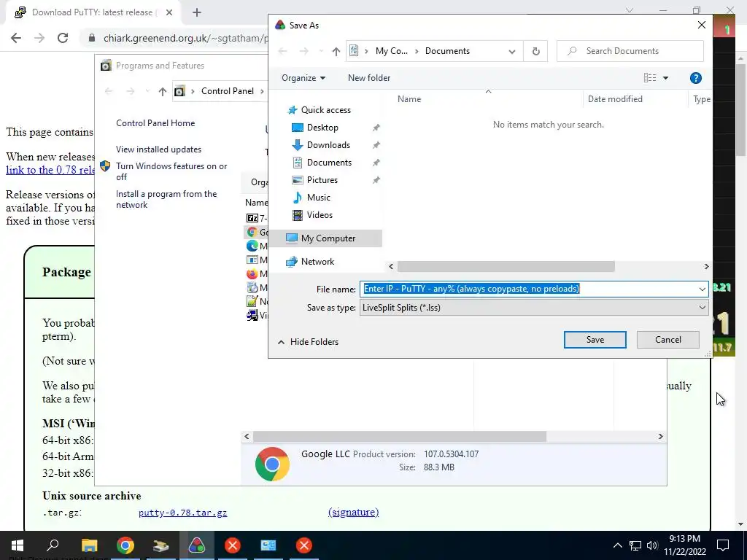Image resolution: width=747 pixels, height=560 pixels.
Task: Click the (signature) link on PuTTY page
Action: click(x=354, y=512)
